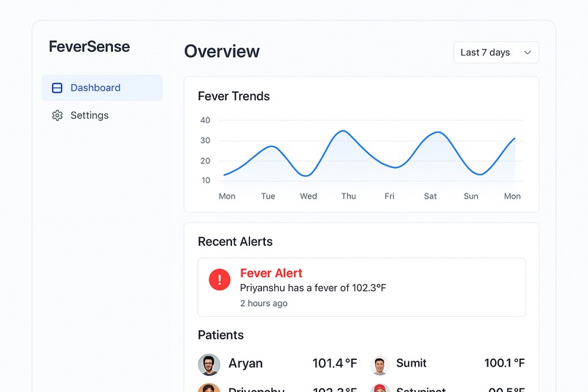This screenshot has height=392, width=588.
Task: Click the 20 value on chart y-axis
Action: (205, 161)
